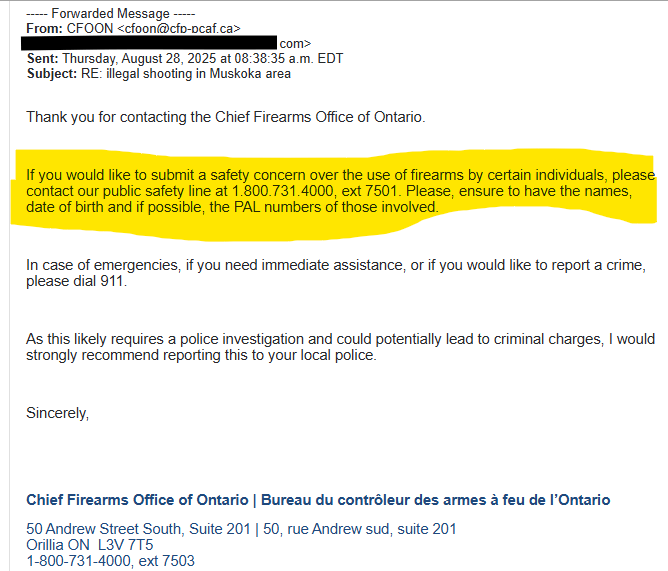Image resolution: width=668 pixels, height=571 pixels.
Task: Click the Orillia ON L3V 7T5 postal line
Action: pos(89,545)
